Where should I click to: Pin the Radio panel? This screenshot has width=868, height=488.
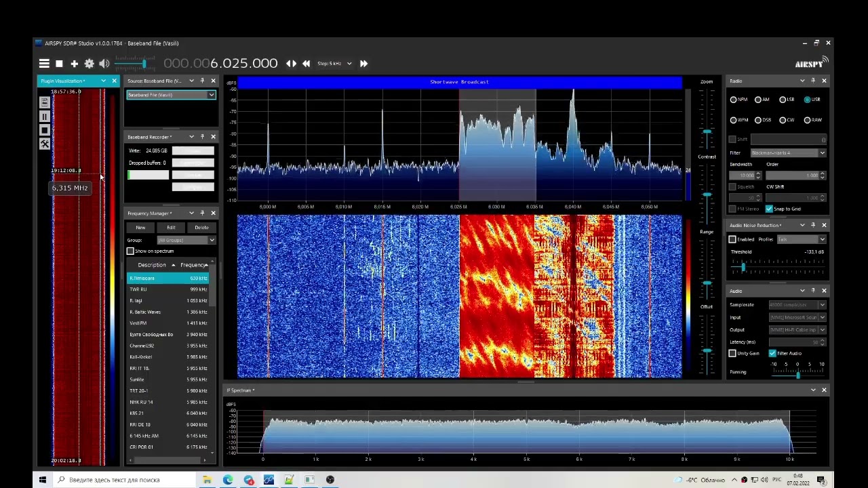click(x=813, y=81)
